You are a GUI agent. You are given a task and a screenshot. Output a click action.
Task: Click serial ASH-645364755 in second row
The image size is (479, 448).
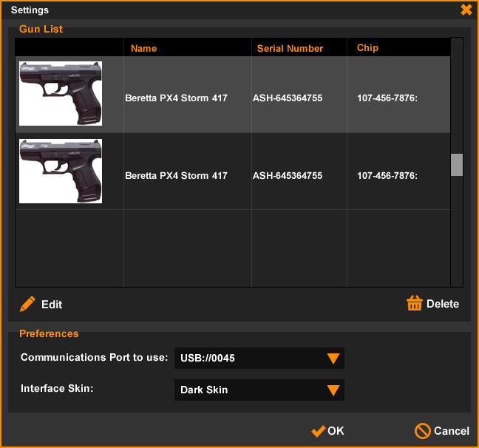point(288,176)
